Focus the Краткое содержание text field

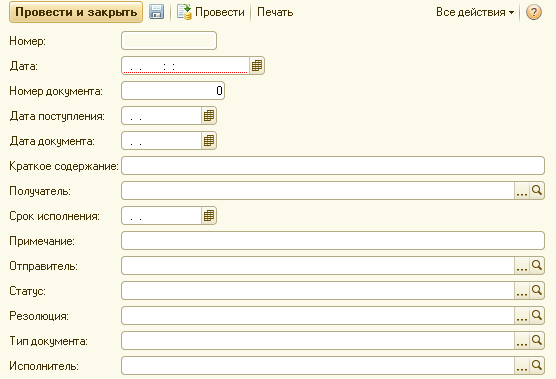[333, 166]
